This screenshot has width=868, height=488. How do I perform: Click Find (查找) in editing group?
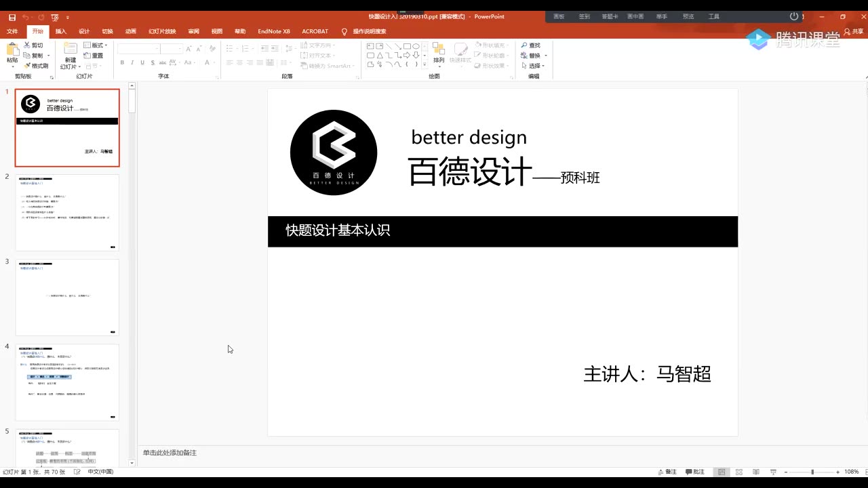click(531, 45)
